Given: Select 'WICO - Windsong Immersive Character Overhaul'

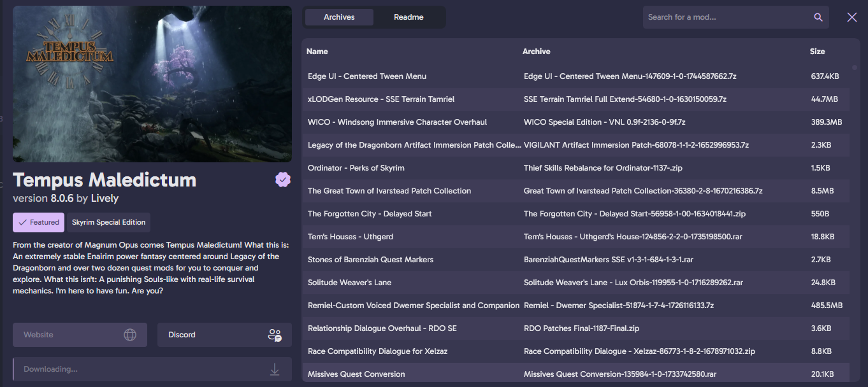Looking at the screenshot, I should [397, 122].
